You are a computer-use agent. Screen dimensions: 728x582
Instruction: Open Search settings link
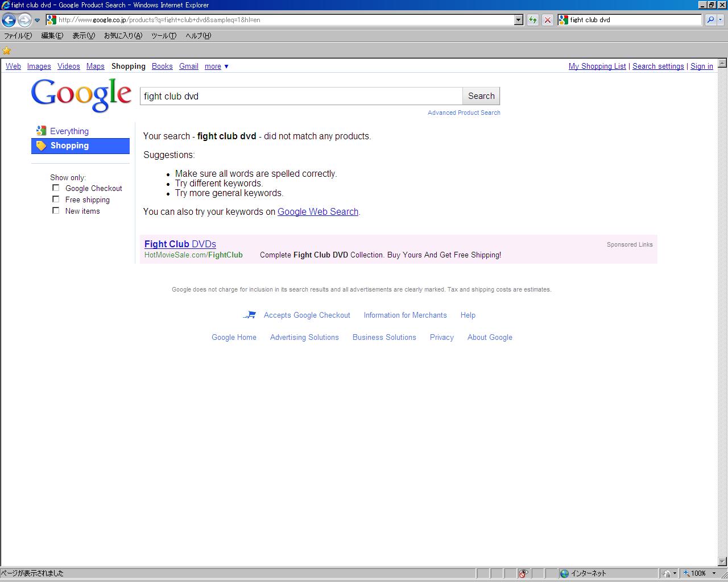point(658,66)
